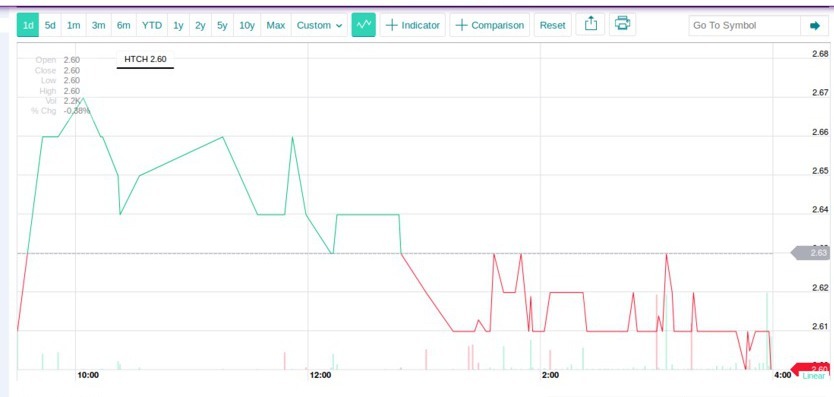Click the 10:00 time axis label

click(x=88, y=375)
